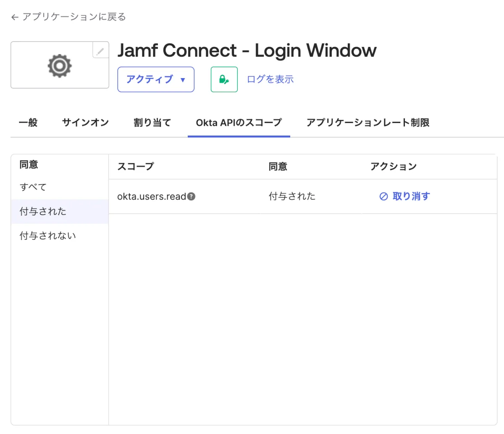504x434 pixels.
Task: Open the アクティブ status dropdown
Action: point(156,79)
